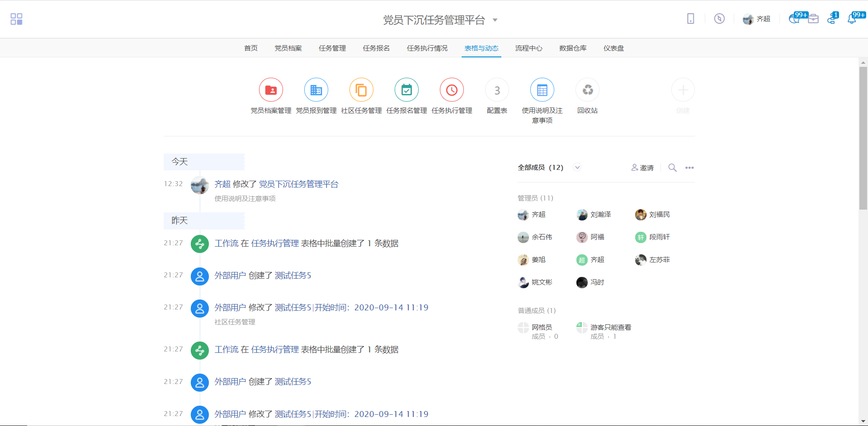Open the members panel more options ellipsis
This screenshot has width=868, height=426.
[689, 168]
